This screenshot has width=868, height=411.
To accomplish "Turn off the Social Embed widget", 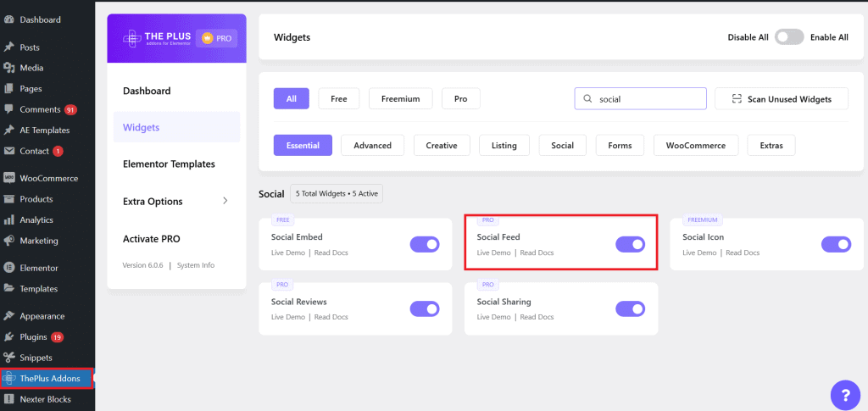I will click(x=425, y=244).
